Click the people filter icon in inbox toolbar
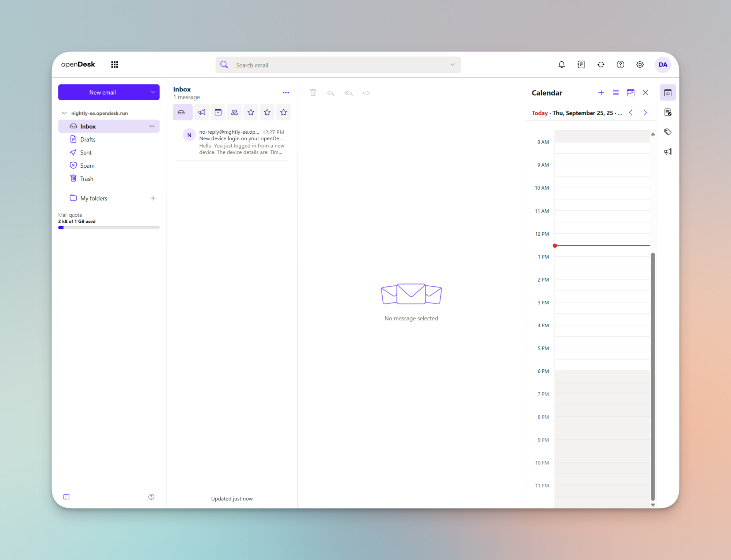 (234, 112)
